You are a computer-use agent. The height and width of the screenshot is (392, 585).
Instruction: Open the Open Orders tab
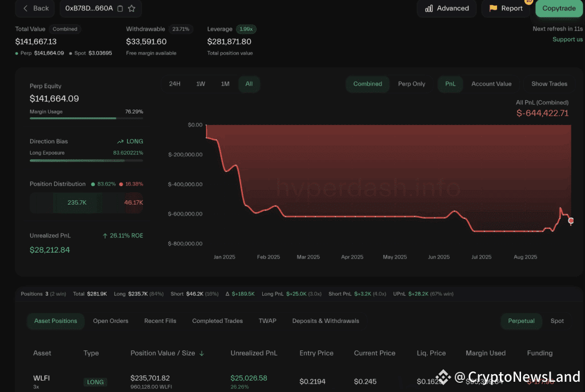coord(110,321)
